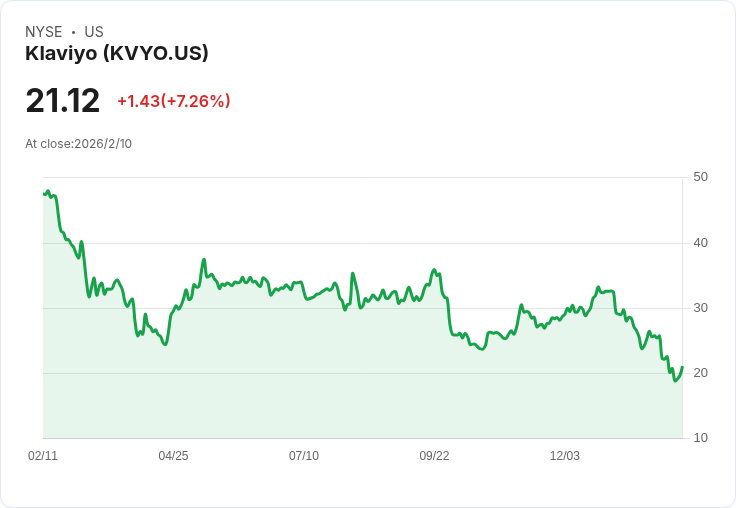
Task: Select the 09/22 x-axis date label
Action: click(434, 456)
